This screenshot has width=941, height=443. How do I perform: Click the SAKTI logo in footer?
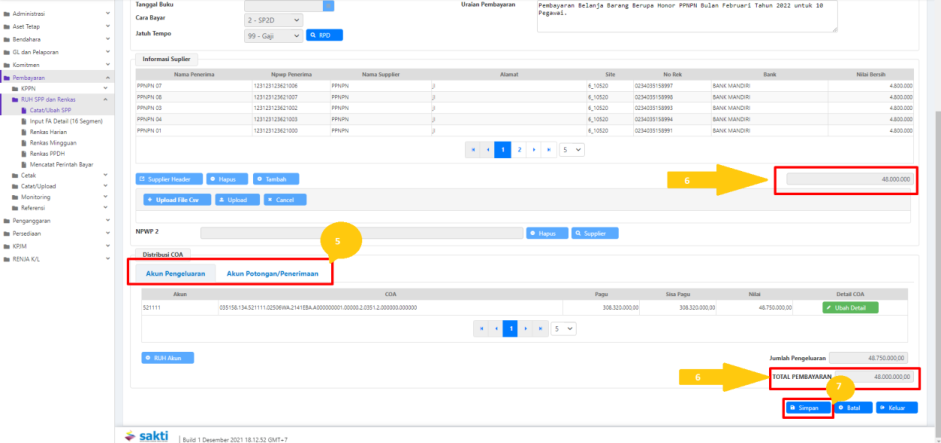tap(147, 437)
